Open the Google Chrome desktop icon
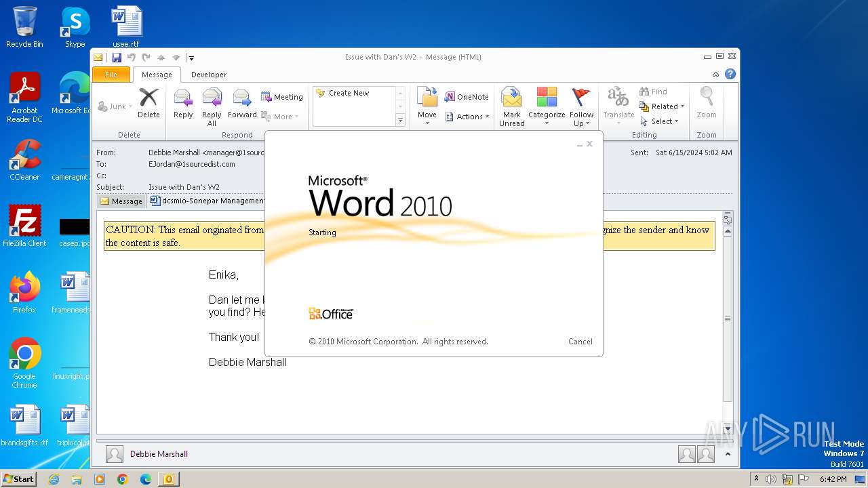This screenshot has width=868, height=488. (x=24, y=363)
